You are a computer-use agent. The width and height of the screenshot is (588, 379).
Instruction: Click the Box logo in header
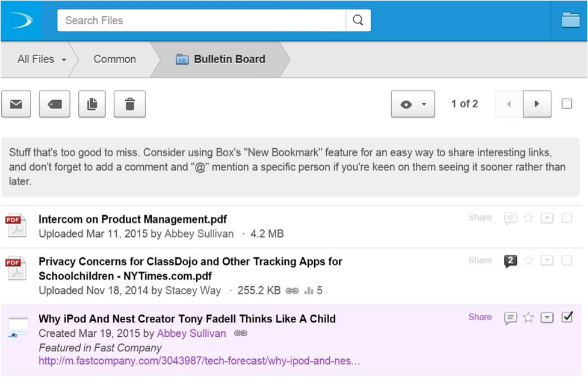point(21,20)
